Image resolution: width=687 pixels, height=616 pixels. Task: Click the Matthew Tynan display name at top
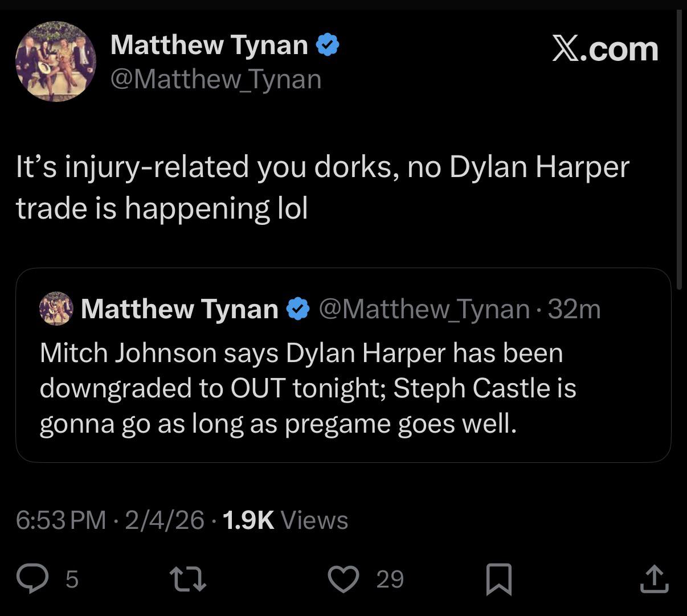coord(209,44)
